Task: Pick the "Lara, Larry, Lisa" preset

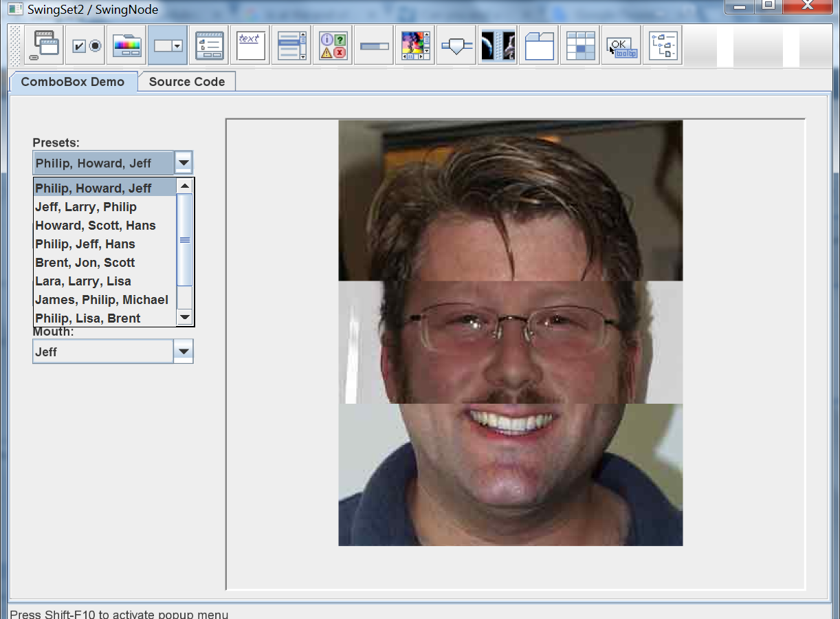Action: point(83,281)
